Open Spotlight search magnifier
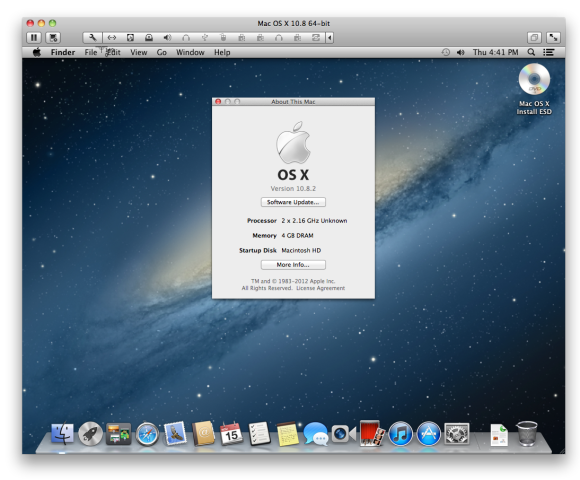The image size is (580, 480). point(531,52)
